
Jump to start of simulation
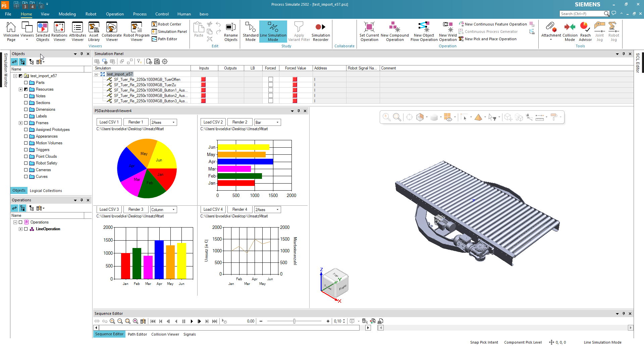(x=153, y=321)
